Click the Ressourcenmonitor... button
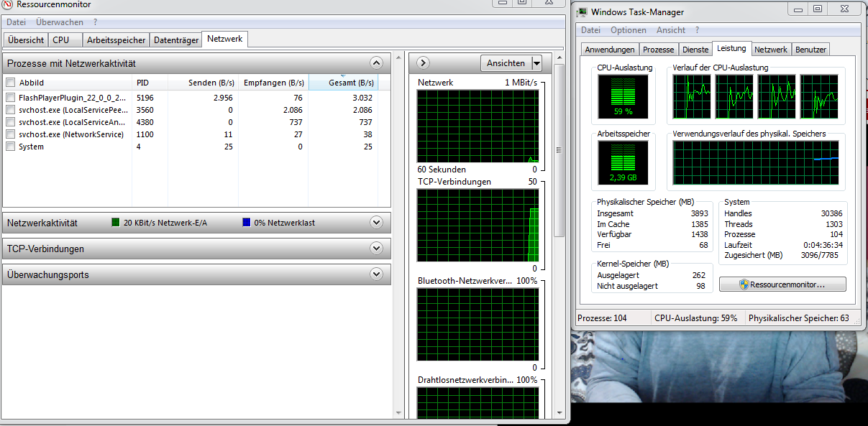The height and width of the screenshot is (426, 868). coord(782,284)
